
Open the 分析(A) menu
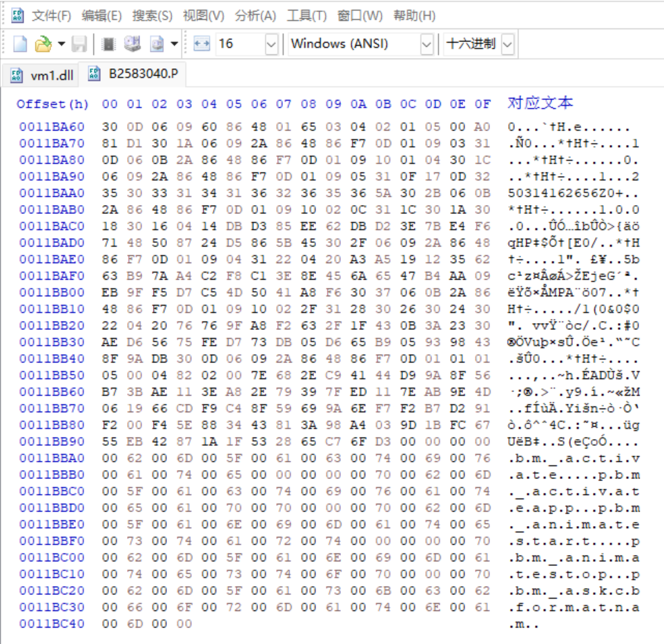[256, 16]
